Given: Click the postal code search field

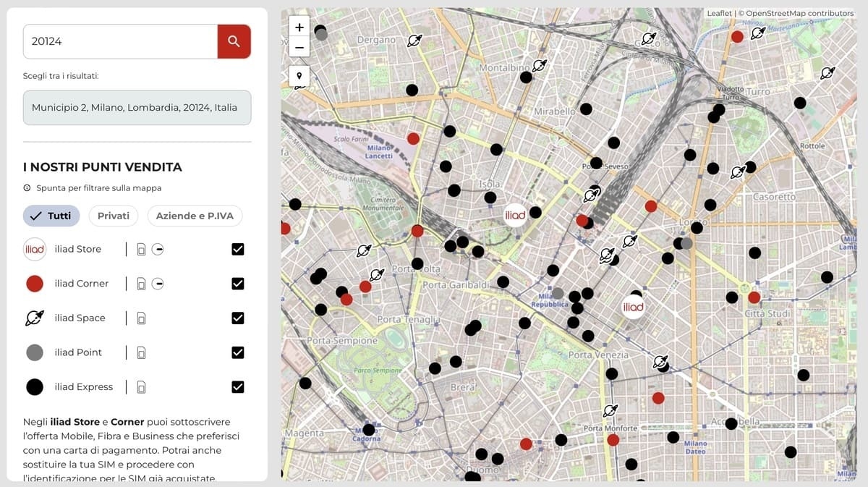Looking at the screenshot, I should [120, 41].
